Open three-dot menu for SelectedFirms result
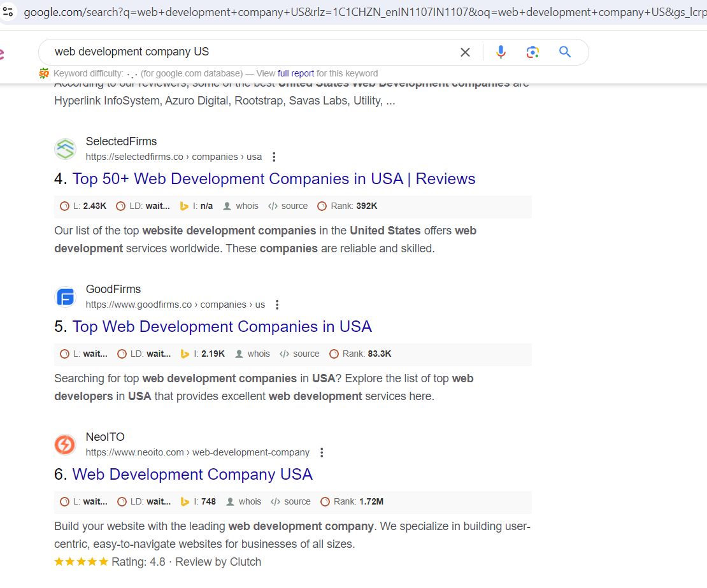Viewport: 707px width, 588px height. 274,157
